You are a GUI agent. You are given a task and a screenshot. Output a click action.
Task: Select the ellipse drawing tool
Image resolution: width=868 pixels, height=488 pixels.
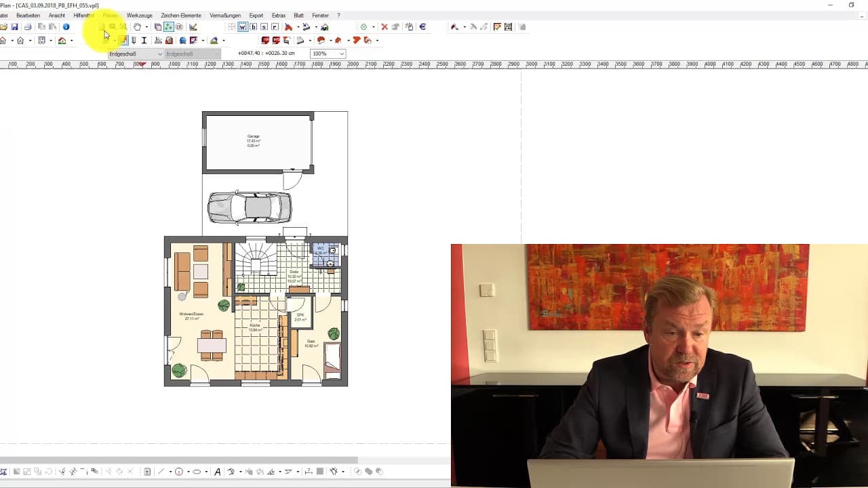(197, 472)
